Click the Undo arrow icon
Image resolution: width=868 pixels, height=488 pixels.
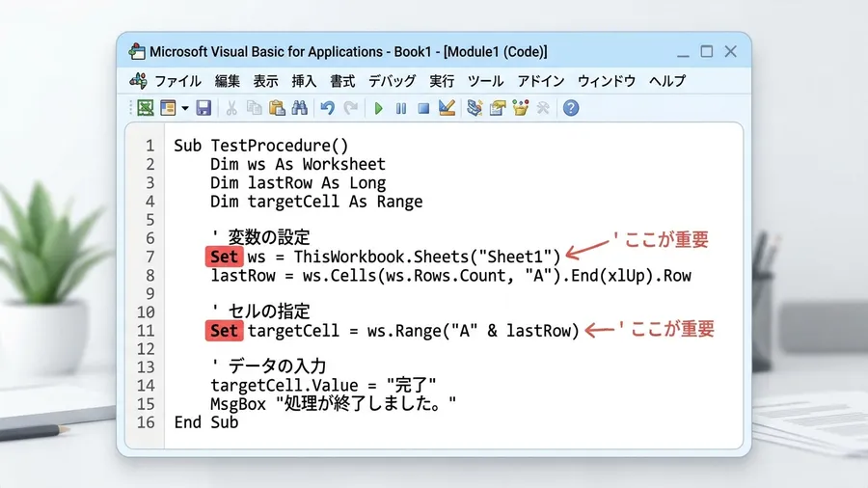point(327,108)
